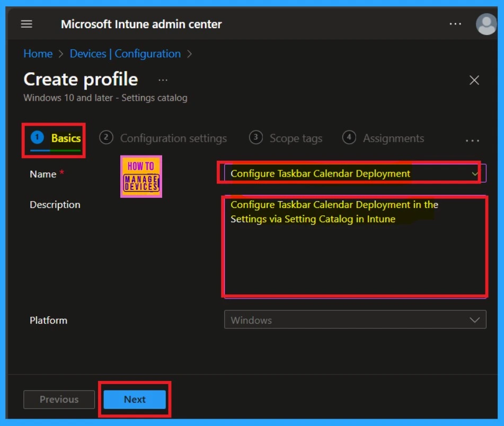
Task: Select the Basics step tab
Action: click(55, 138)
